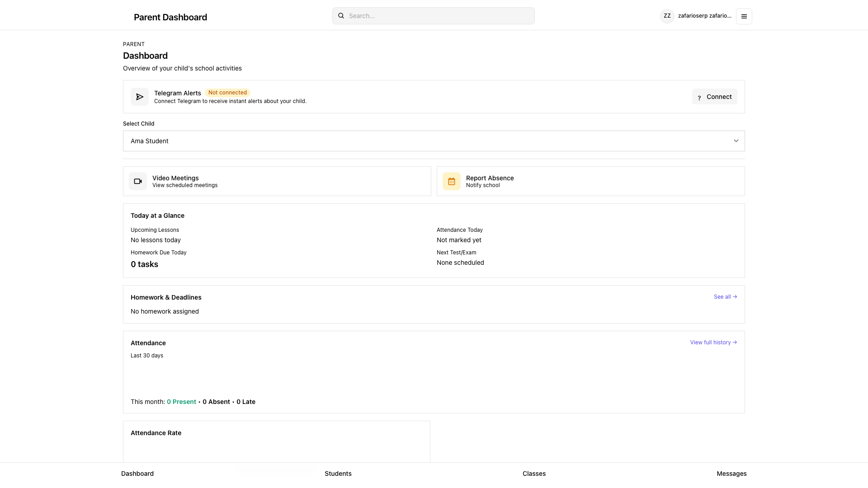The height and width of the screenshot is (488, 868).
Task: Click the Not marked yet attendance status
Action: coord(459,240)
